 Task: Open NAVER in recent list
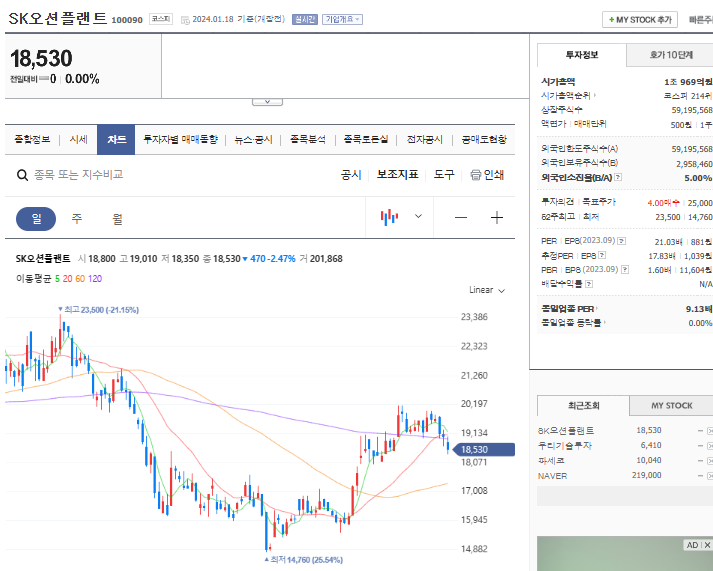pos(552,476)
